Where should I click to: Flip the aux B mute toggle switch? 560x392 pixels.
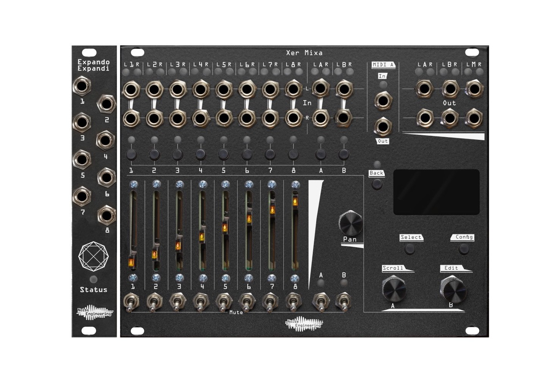click(x=344, y=302)
